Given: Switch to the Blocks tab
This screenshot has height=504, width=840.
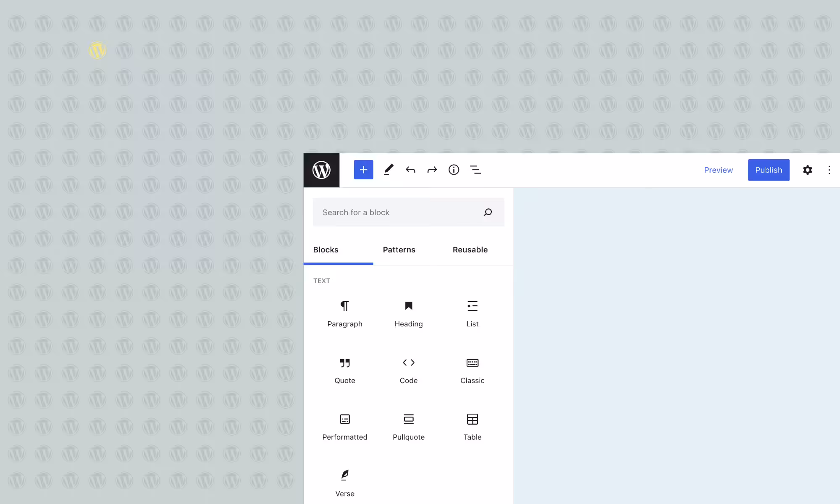Looking at the screenshot, I should [x=338, y=250].
